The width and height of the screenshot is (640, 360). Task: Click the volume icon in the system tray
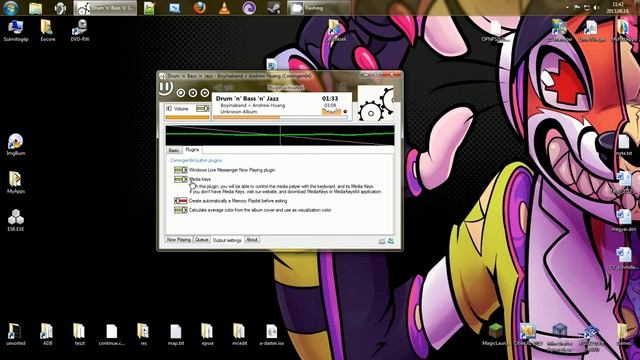596,8
